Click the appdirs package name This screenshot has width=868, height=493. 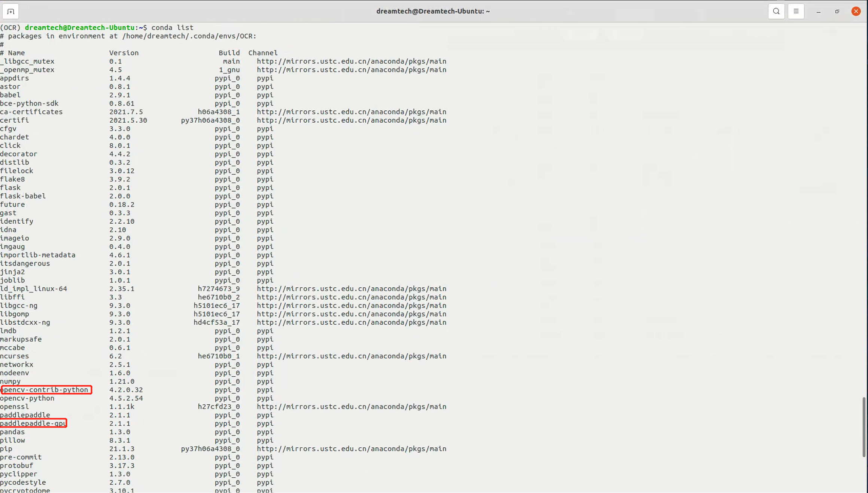pos(15,78)
